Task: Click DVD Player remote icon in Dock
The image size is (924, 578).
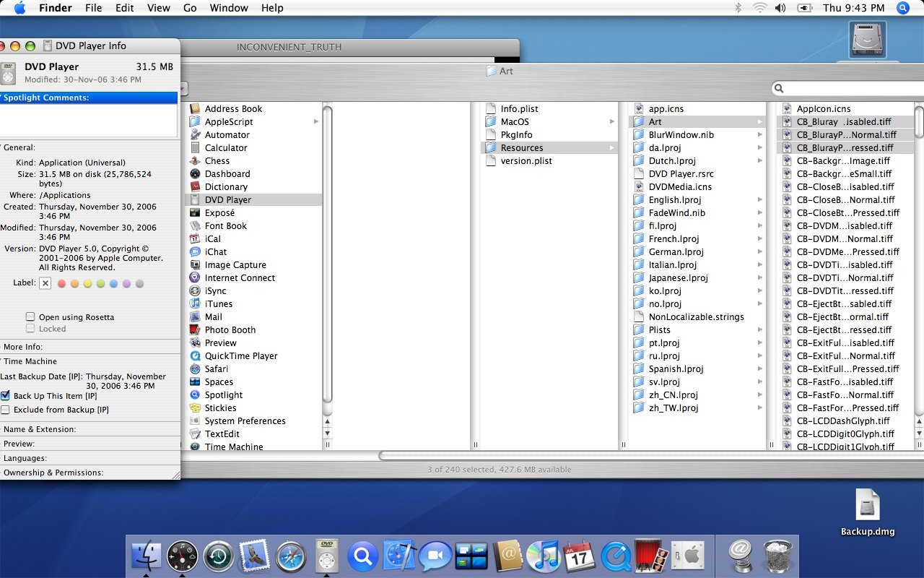Action: [327, 555]
